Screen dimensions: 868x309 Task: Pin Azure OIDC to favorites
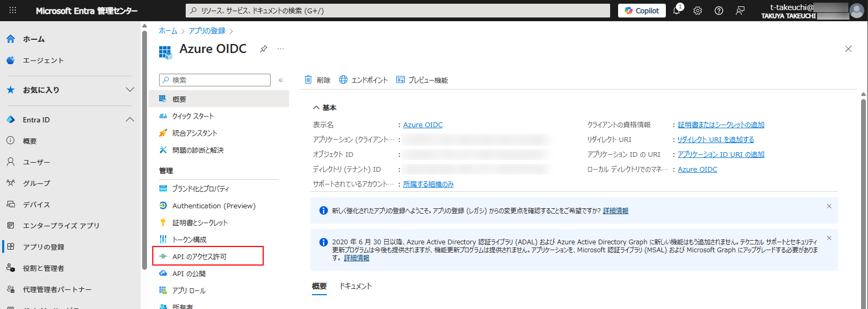264,49
